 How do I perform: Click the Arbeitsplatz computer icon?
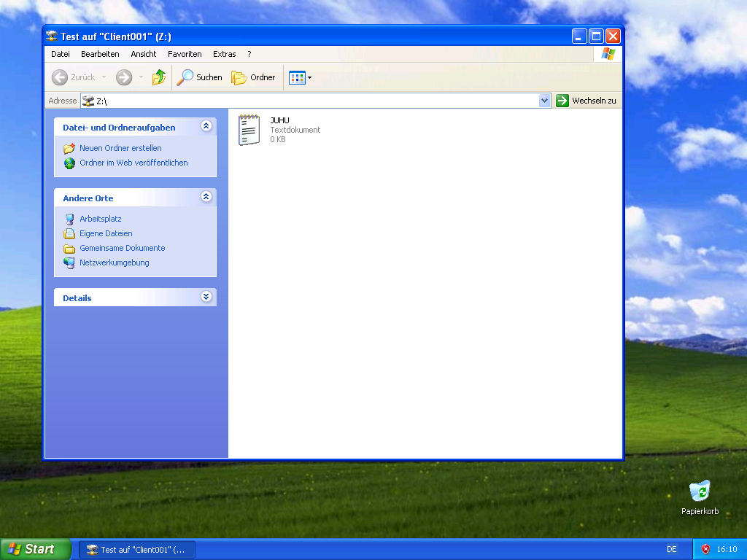tap(69, 219)
